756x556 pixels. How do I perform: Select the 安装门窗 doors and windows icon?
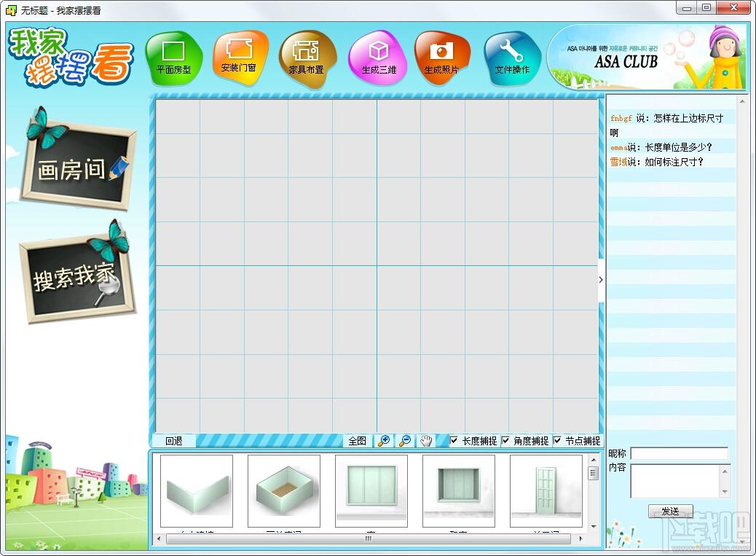click(239, 58)
